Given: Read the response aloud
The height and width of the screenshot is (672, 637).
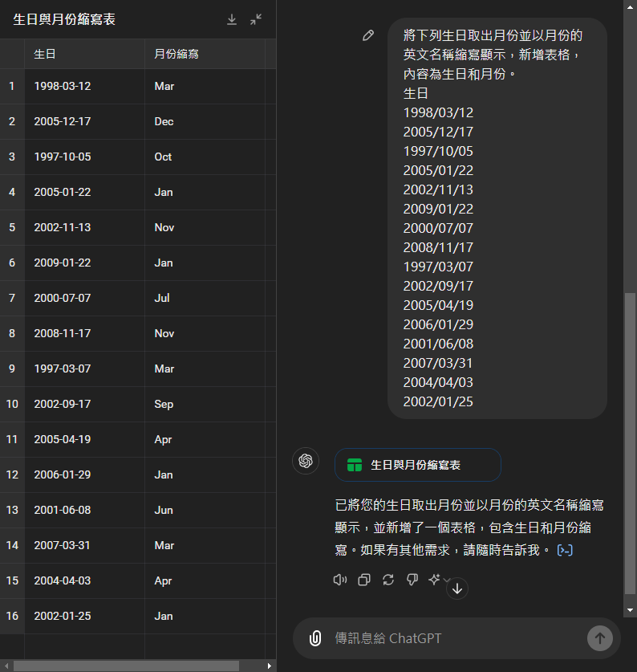Looking at the screenshot, I should pos(340,580).
